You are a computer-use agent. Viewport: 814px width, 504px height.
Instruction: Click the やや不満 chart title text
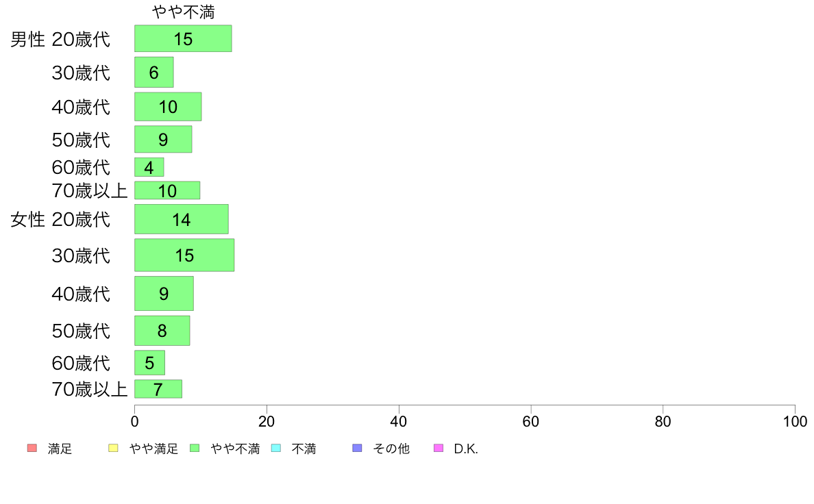click(x=183, y=12)
